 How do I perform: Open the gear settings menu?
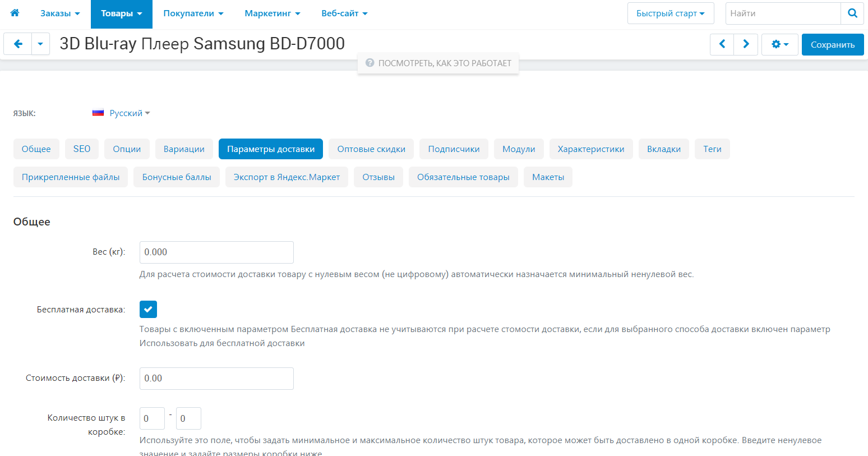tap(780, 44)
